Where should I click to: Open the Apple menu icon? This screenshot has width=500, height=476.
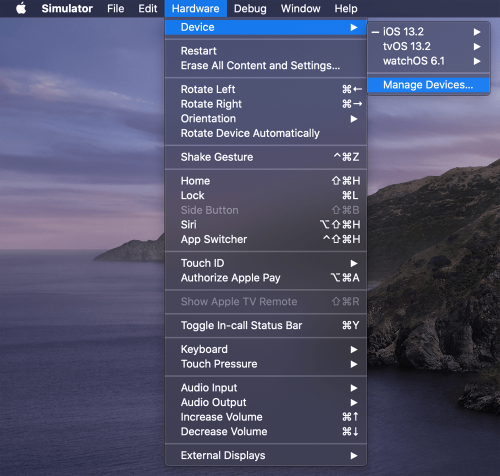click(21, 8)
